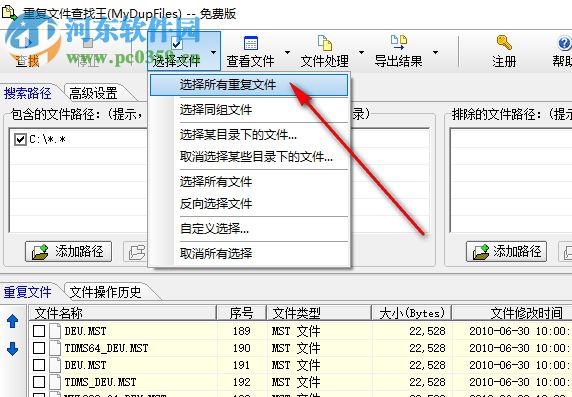The height and width of the screenshot is (397, 572).
Task: Click the 序号 cell 190
Action: point(241,348)
